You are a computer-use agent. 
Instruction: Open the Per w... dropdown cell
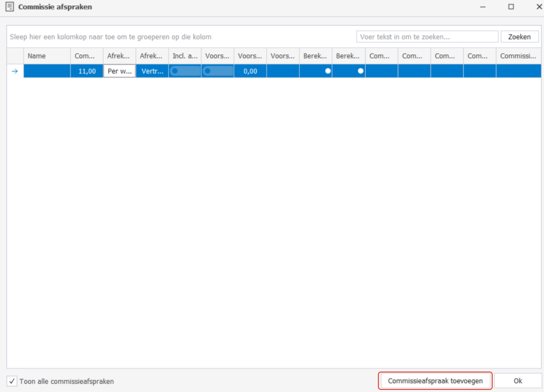click(119, 71)
